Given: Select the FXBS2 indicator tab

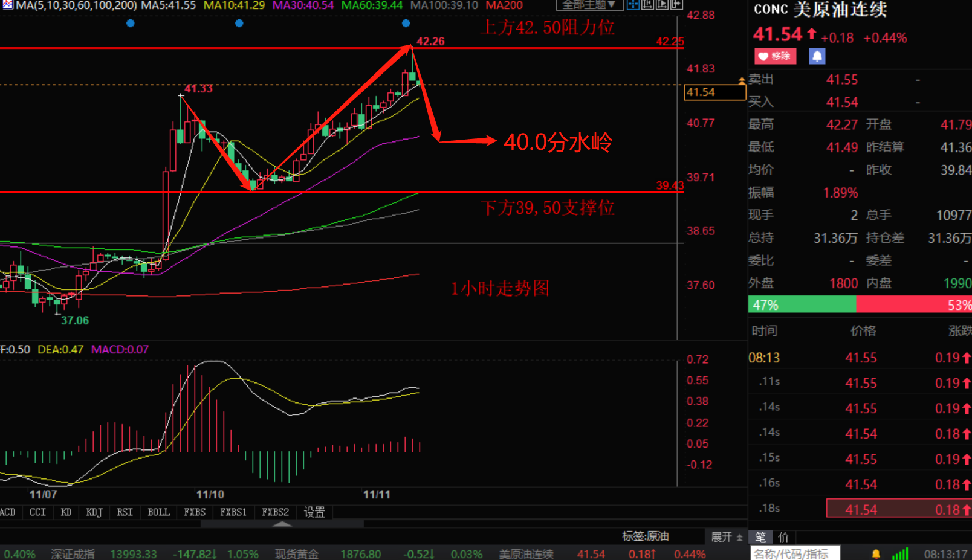Looking at the screenshot, I should click(x=275, y=512).
